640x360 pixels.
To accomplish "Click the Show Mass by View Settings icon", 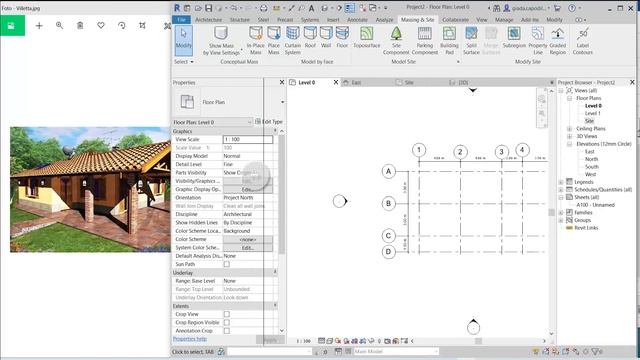I will (221, 33).
